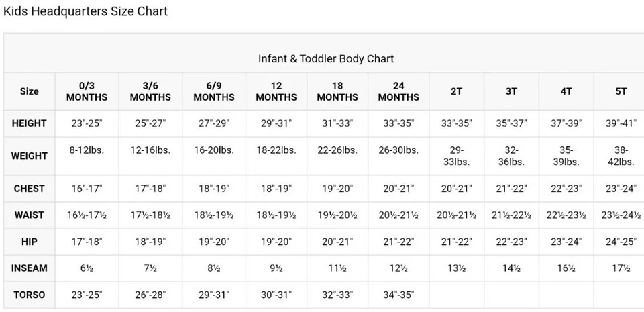
Task: Select the 0/3 MONTHS column header
Action: point(87,91)
